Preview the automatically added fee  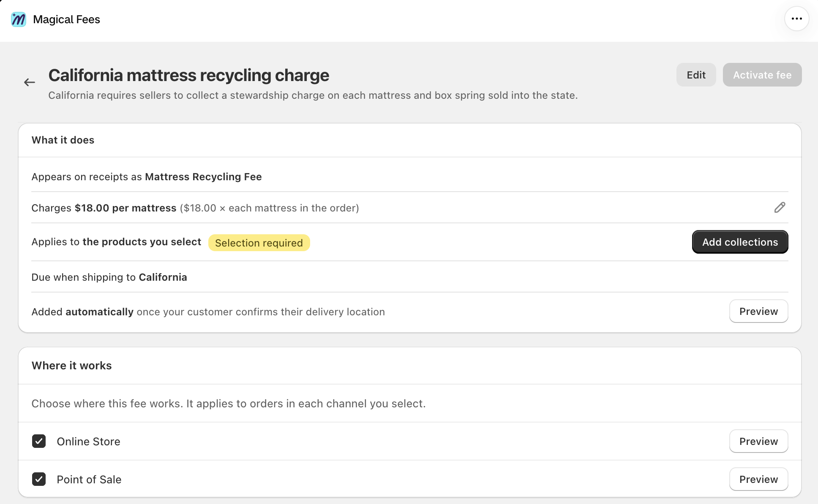point(758,312)
